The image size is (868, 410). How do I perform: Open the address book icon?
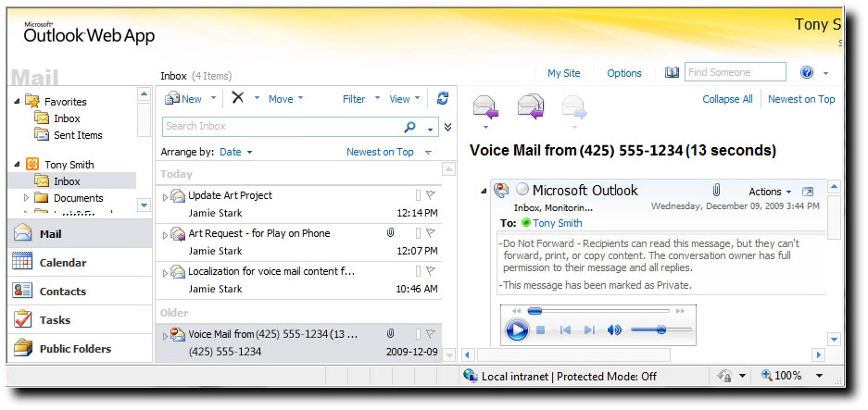[x=672, y=72]
